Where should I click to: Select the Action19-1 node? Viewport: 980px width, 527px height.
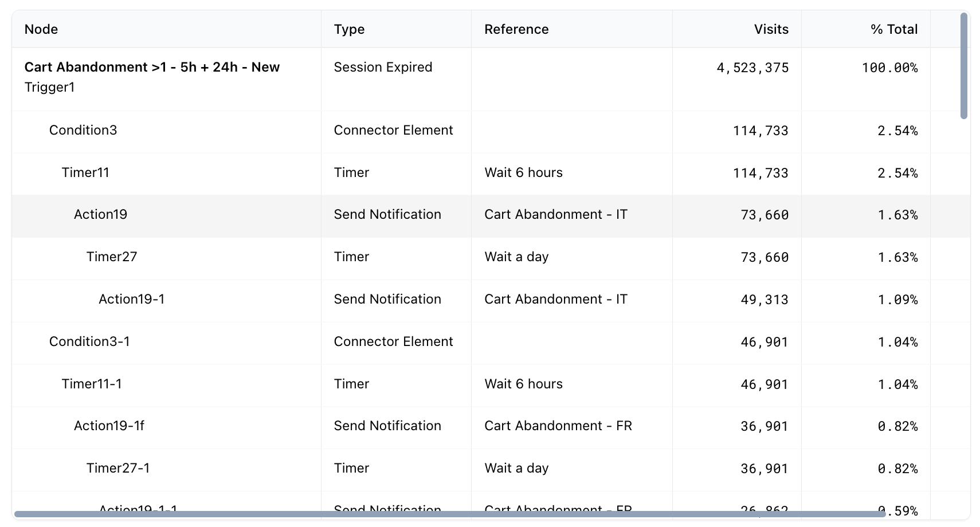point(131,299)
